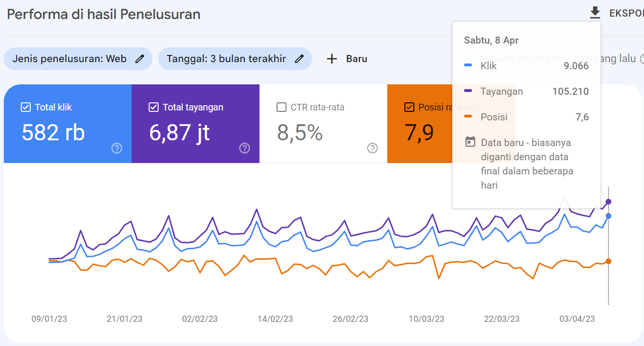Click the Sabtu, 8 Apr tooltip date
Screen dimensions: 644x346
click(492, 40)
